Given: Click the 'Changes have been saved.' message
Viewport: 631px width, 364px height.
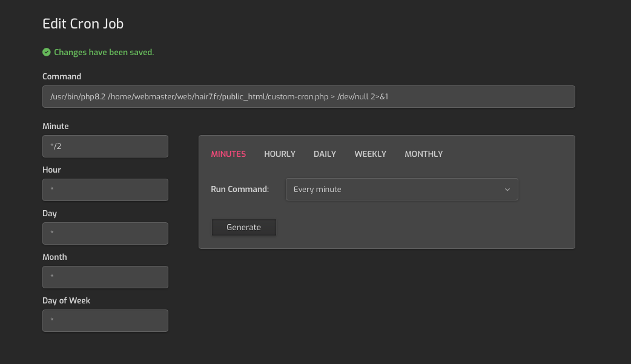Looking at the screenshot, I should 104,52.
